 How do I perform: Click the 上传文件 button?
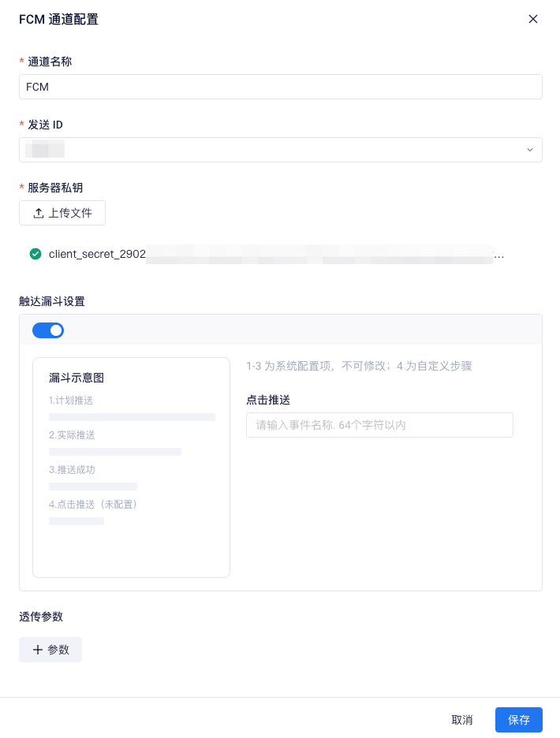[x=62, y=213]
